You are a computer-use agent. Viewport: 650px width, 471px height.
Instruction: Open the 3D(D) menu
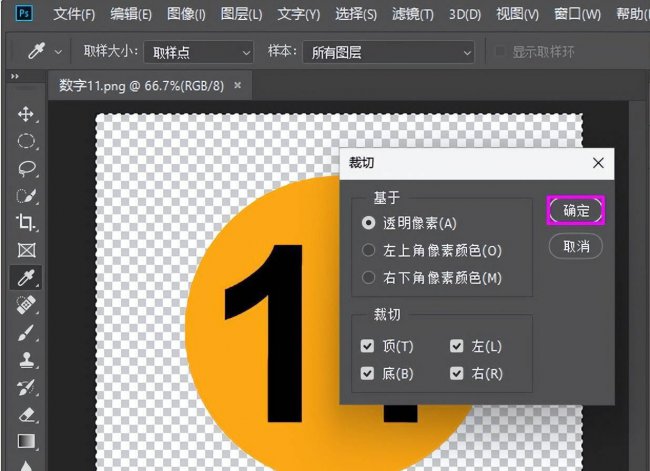[x=465, y=15]
